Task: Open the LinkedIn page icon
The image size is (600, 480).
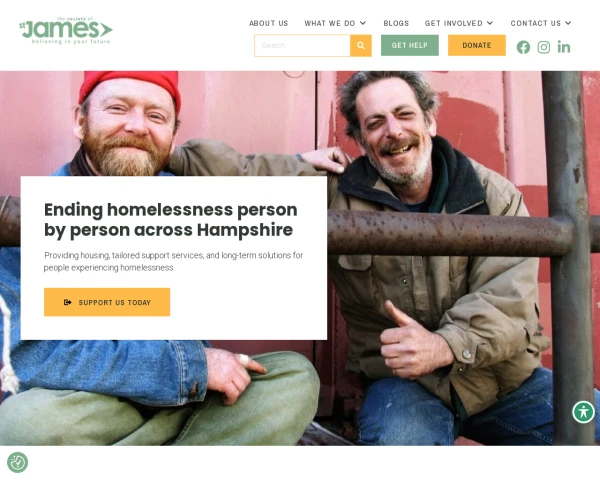Action: (564, 47)
